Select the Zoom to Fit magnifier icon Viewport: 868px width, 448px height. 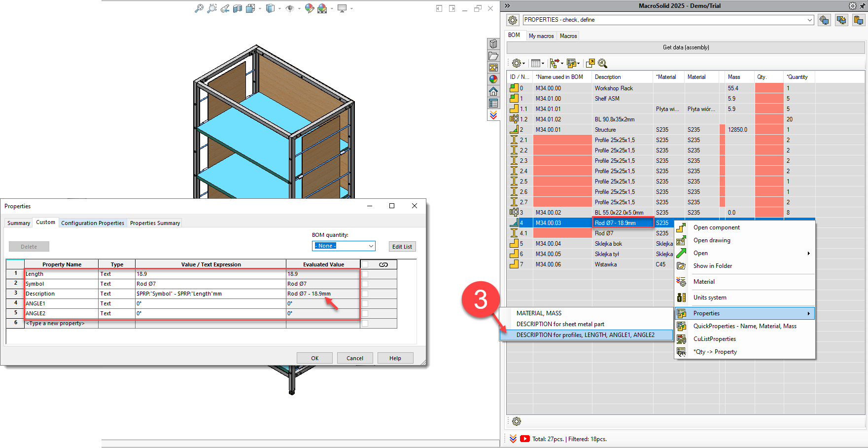[199, 8]
